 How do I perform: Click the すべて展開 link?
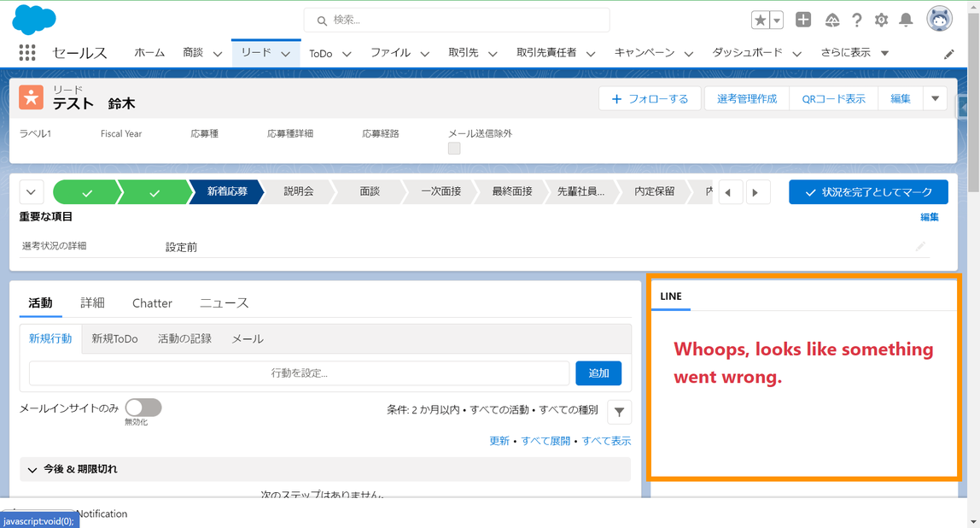547,440
